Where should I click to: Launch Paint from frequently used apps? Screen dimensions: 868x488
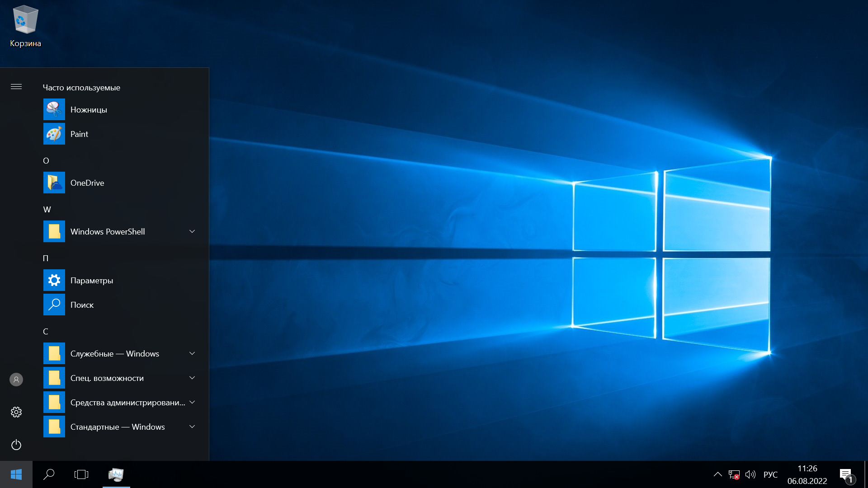(79, 134)
